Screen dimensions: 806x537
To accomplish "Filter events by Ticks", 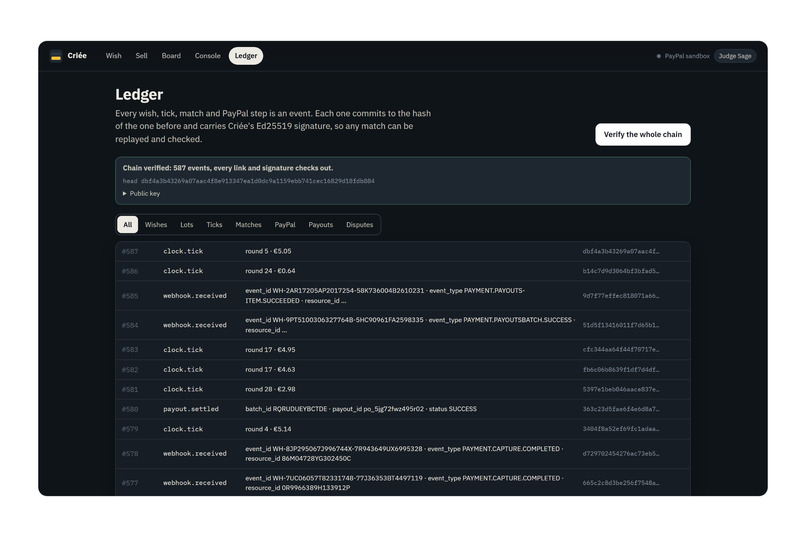I will pyautogui.click(x=214, y=225).
